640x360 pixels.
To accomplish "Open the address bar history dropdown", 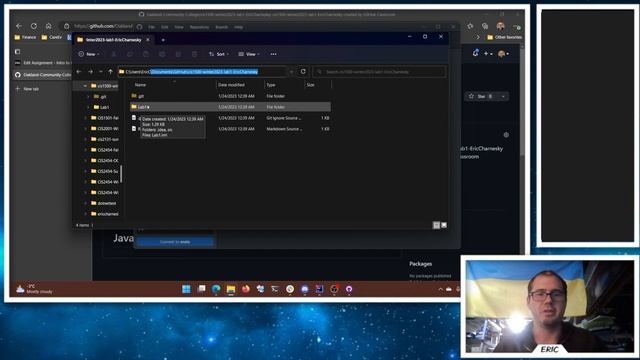I will point(291,72).
